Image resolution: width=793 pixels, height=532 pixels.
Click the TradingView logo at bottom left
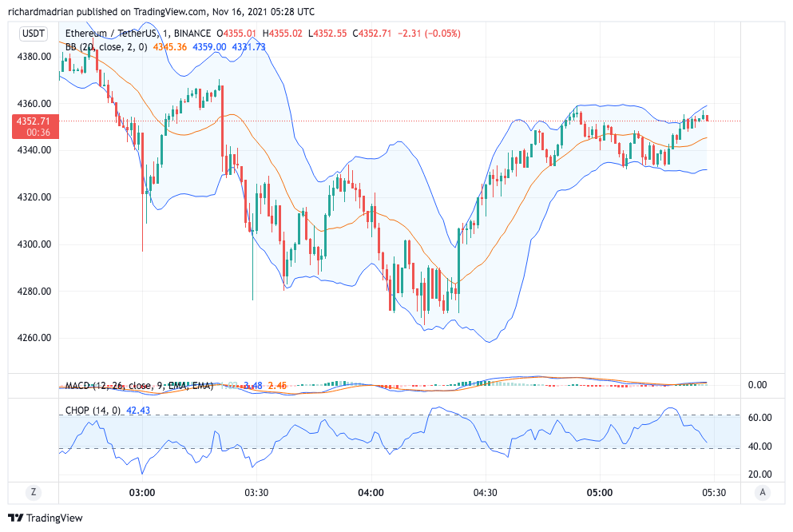point(45,518)
